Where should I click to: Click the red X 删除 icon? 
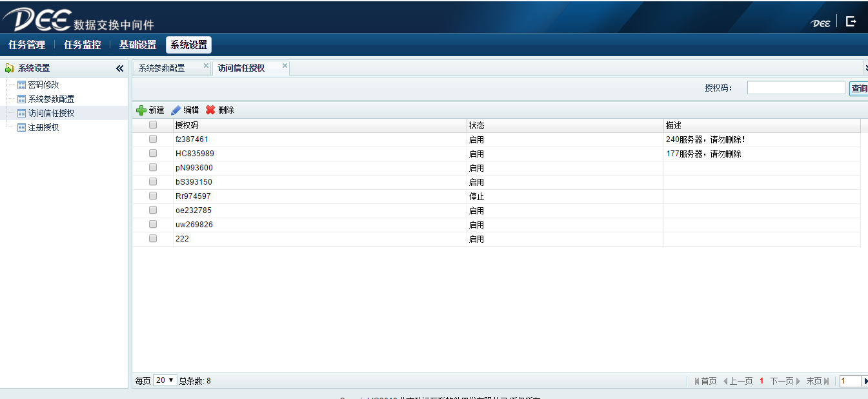(x=210, y=110)
